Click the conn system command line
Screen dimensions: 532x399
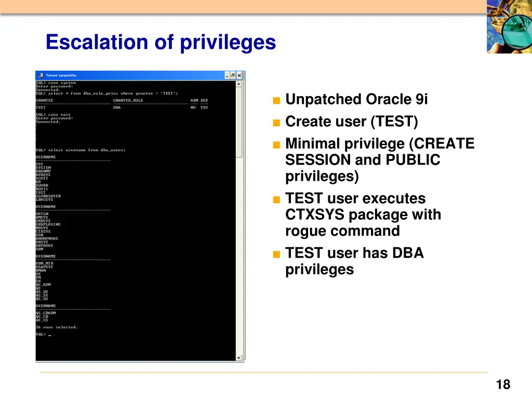pyautogui.click(x=56, y=83)
